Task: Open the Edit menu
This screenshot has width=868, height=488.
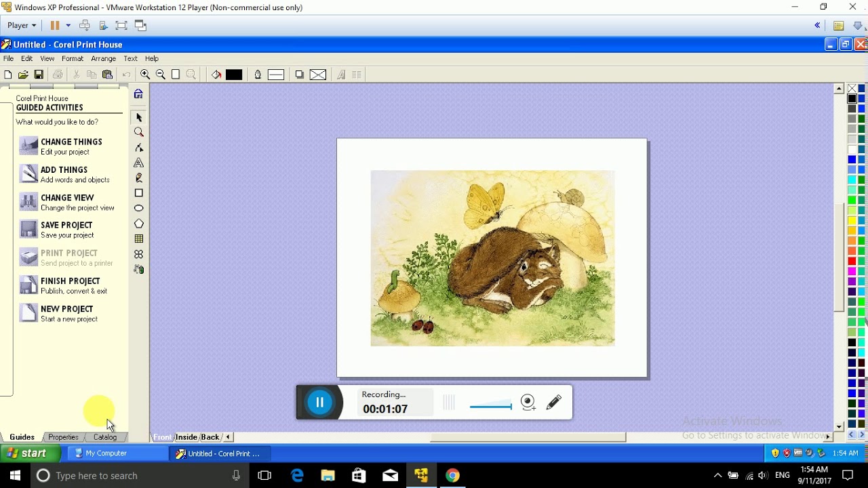Action: pos(27,59)
